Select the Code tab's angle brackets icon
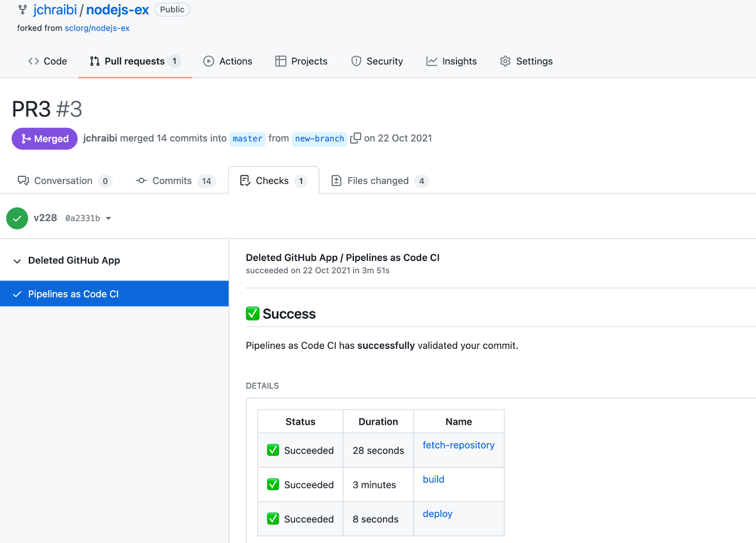 click(33, 61)
